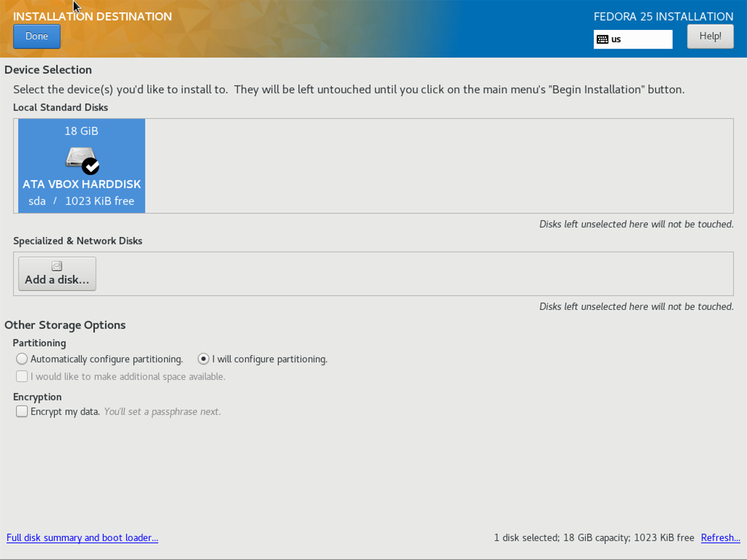Click the 1 disk selected status text
747x560 pixels.
594,538
